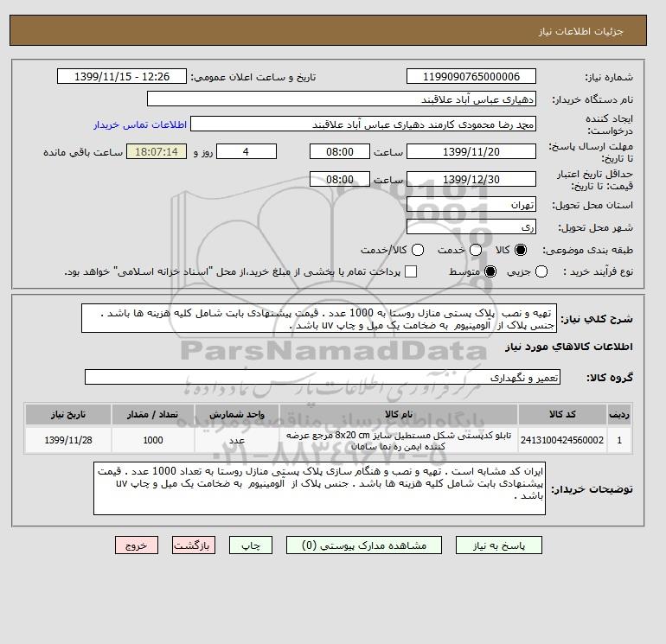Click the delivery city field ری
666x644 pixels.
pyautogui.click(x=471, y=226)
